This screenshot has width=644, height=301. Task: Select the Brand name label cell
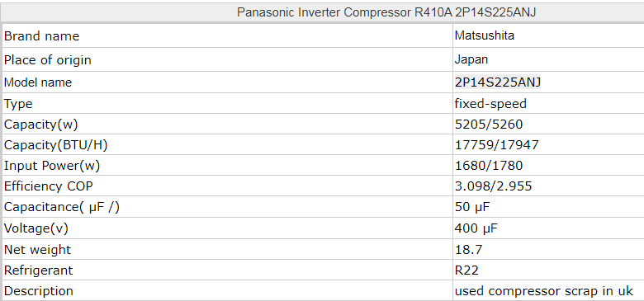pos(228,35)
